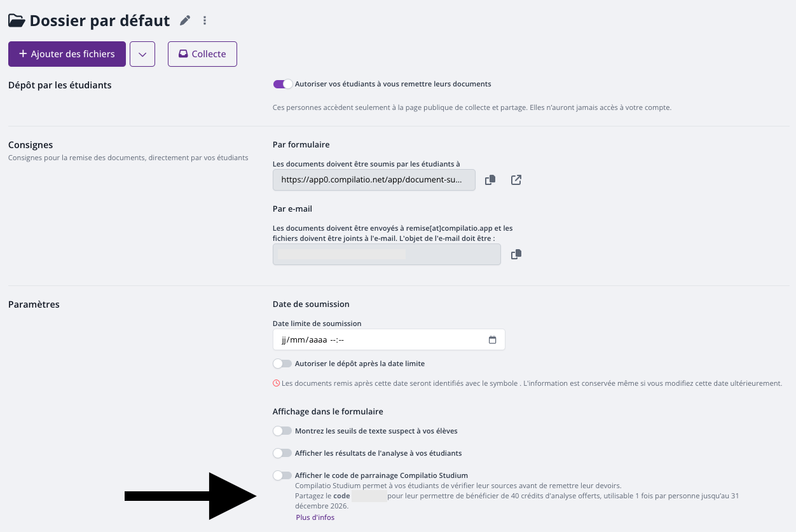Screen dimensions: 796x532
Task: Click the red clock warning icon
Action: click(276, 383)
